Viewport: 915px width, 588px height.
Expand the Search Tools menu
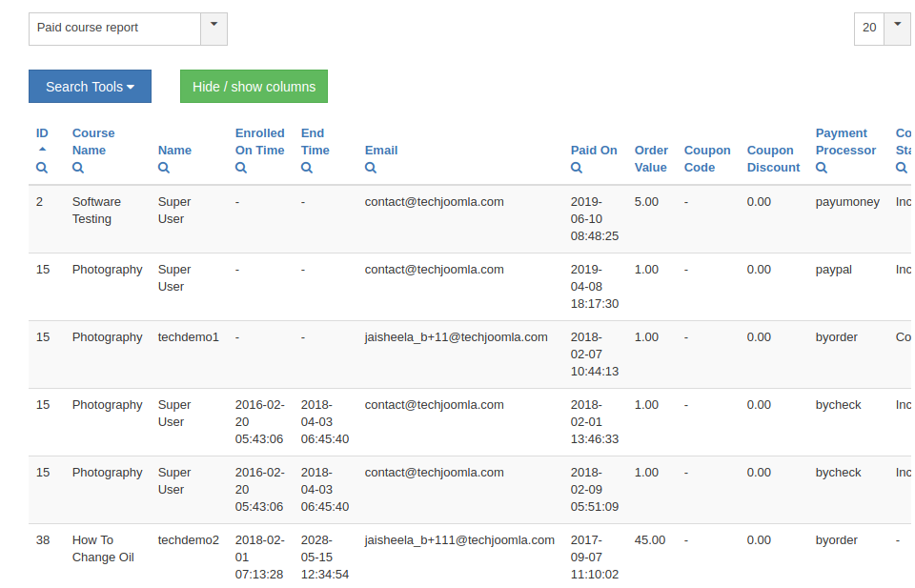(x=90, y=87)
